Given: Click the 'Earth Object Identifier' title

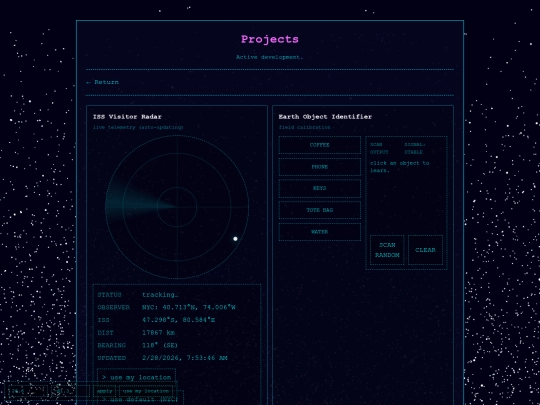Looking at the screenshot, I should pos(325,117).
